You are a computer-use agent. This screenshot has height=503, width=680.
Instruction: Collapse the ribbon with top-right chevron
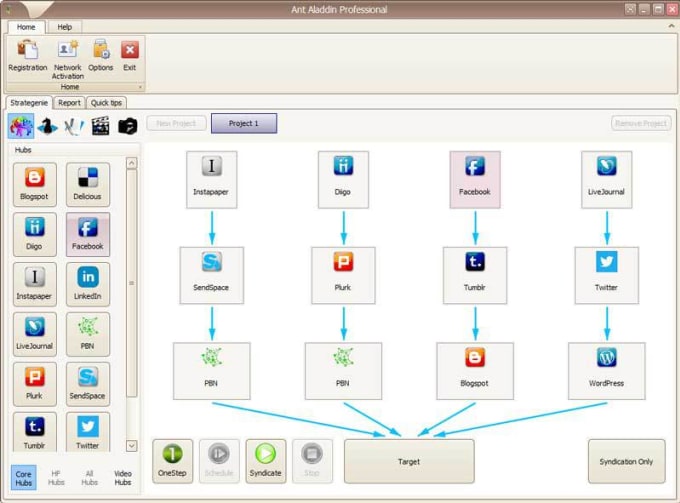pyautogui.click(x=671, y=26)
